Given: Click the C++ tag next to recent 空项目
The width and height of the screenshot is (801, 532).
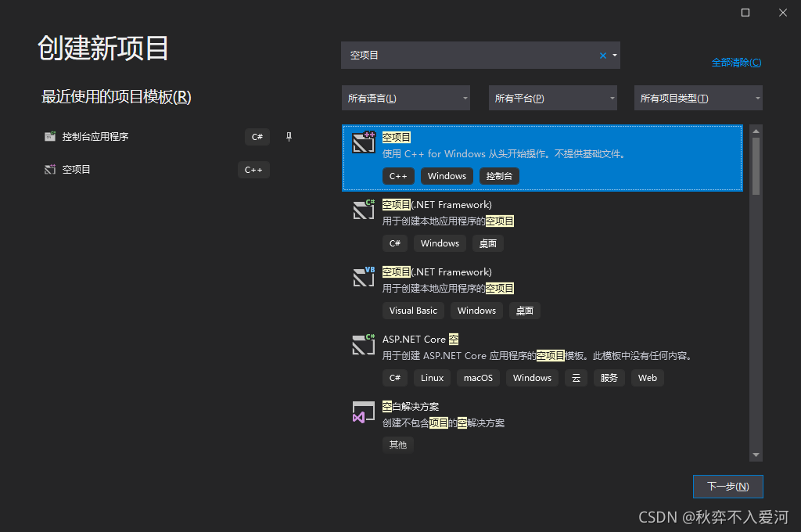Looking at the screenshot, I should point(253,170).
